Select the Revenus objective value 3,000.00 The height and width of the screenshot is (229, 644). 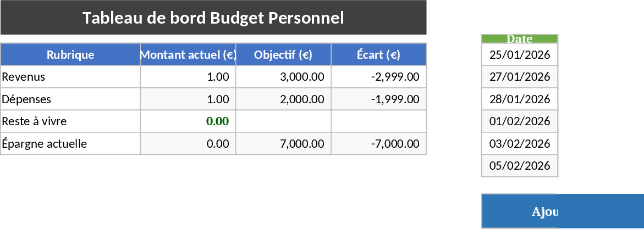[x=283, y=77]
